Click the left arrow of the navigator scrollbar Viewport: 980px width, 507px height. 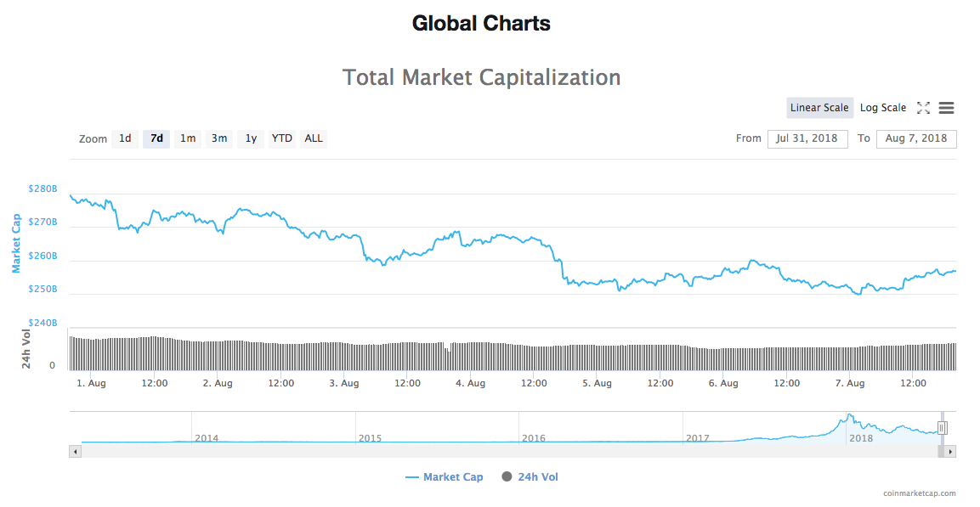click(x=75, y=451)
